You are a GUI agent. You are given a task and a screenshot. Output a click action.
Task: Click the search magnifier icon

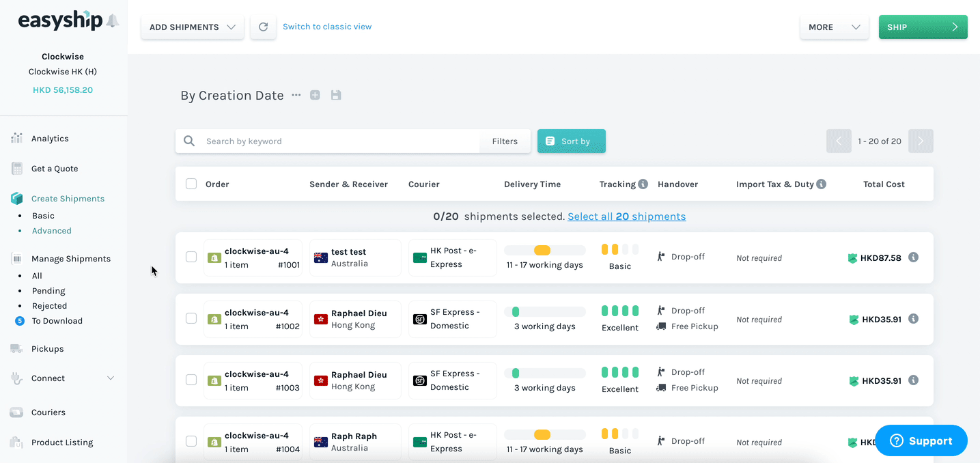pos(189,141)
